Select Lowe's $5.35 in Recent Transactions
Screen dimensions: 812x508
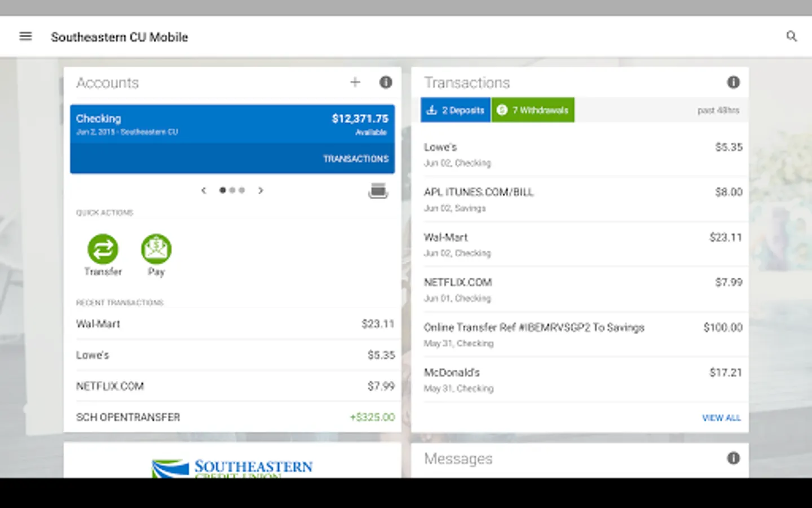(235, 355)
